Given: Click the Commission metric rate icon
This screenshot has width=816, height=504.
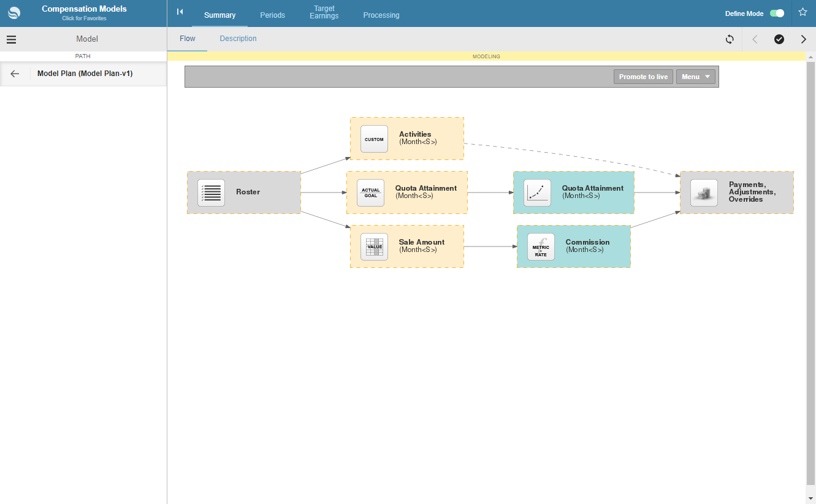Looking at the screenshot, I should [541, 246].
